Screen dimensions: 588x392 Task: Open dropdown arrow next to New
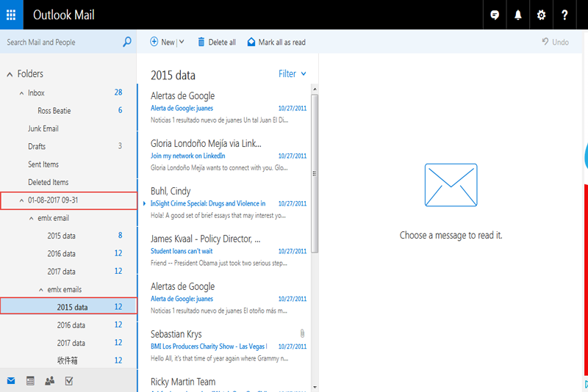point(182,42)
